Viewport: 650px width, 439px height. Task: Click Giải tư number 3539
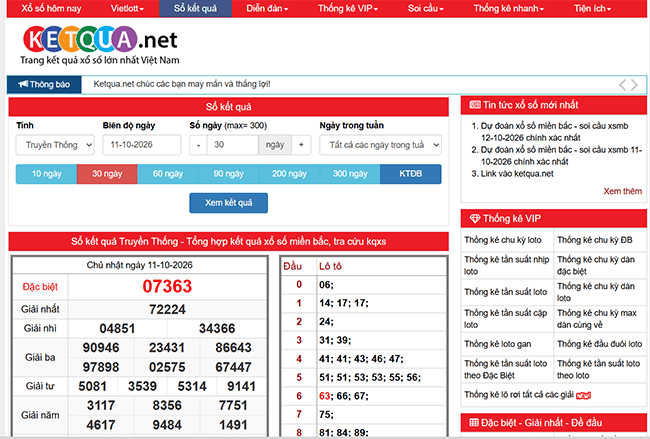click(142, 386)
